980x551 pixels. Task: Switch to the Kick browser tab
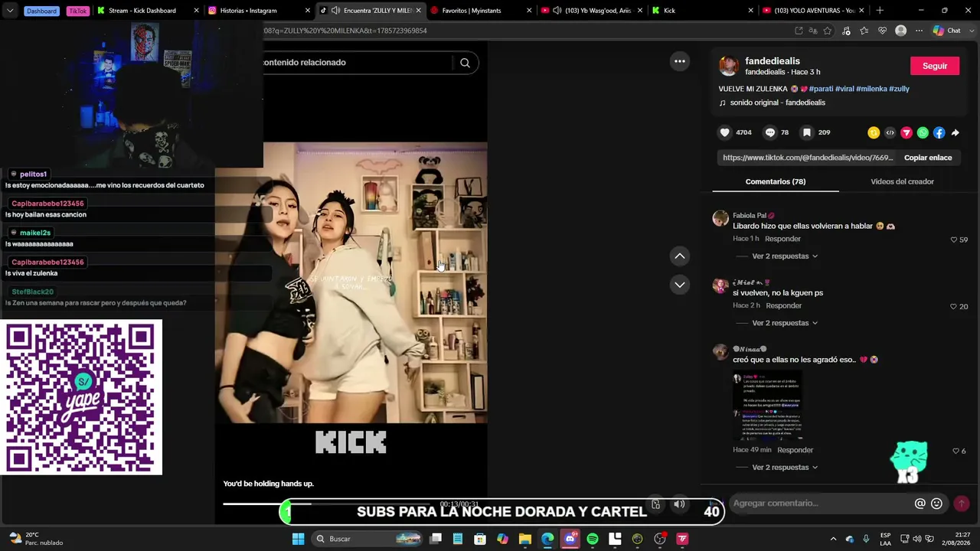coord(702,11)
